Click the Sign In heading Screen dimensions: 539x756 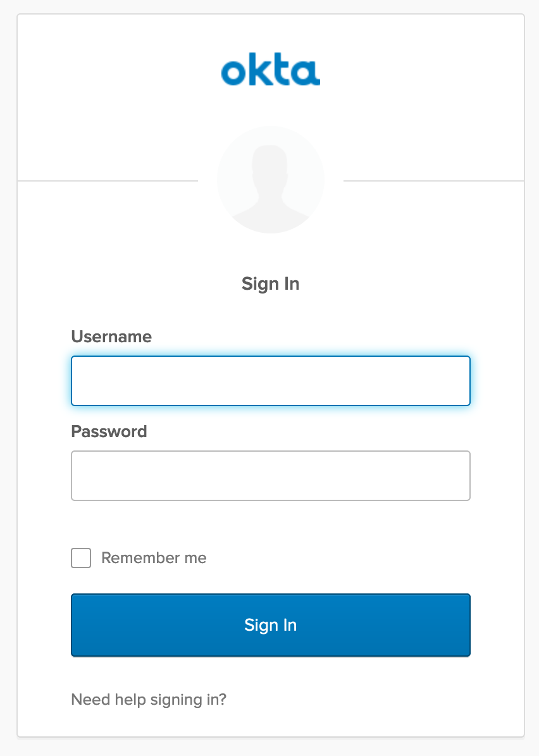tap(270, 283)
